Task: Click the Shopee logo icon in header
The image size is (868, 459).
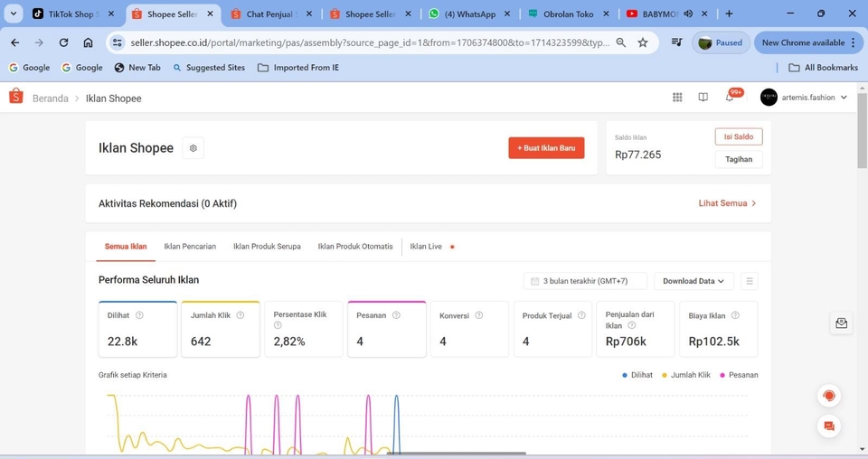Action: pyautogui.click(x=16, y=96)
